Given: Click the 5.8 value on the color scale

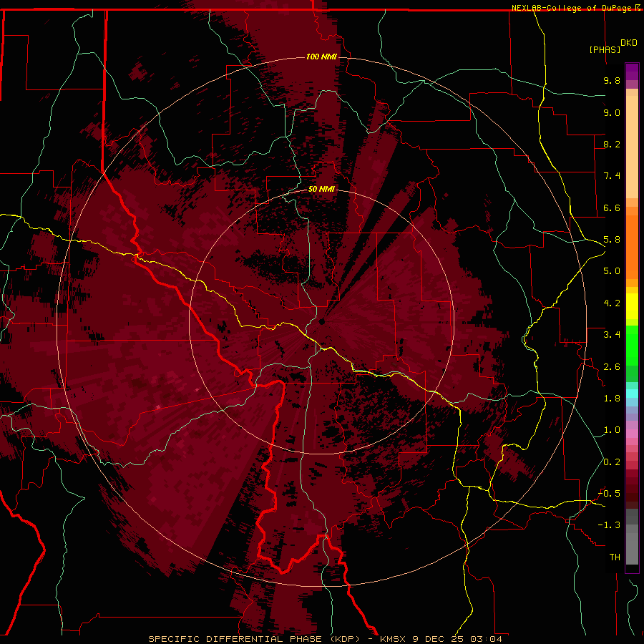Looking at the screenshot, I should pos(612,240).
